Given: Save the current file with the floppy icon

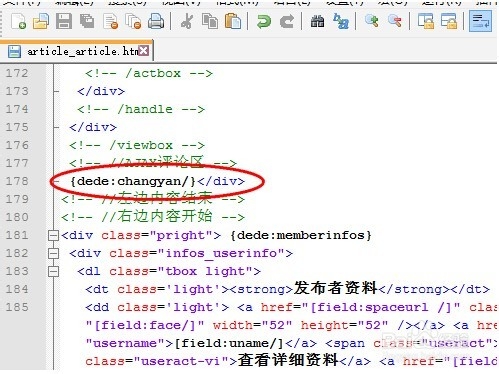Looking at the screenshot, I should pos(64,21).
